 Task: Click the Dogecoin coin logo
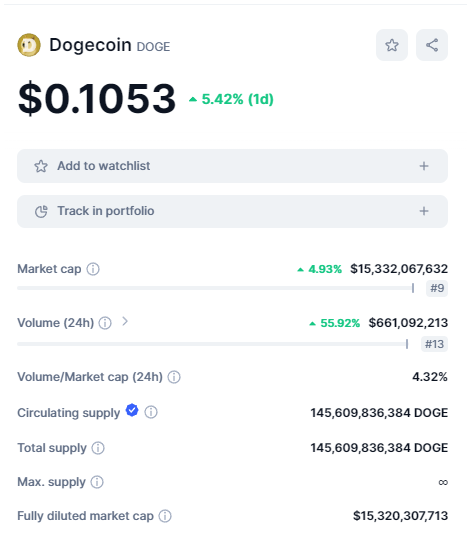click(x=29, y=45)
